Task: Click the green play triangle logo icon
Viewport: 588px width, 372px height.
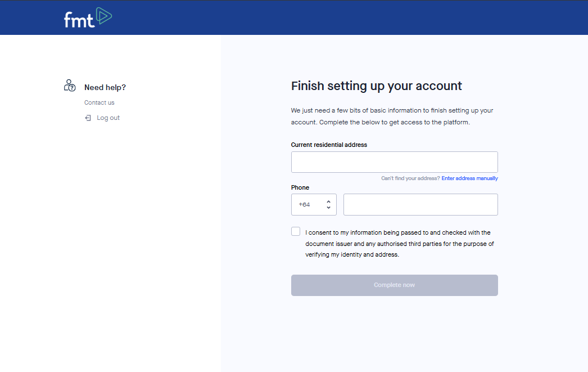Action: pyautogui.click(x=104, y=16)
